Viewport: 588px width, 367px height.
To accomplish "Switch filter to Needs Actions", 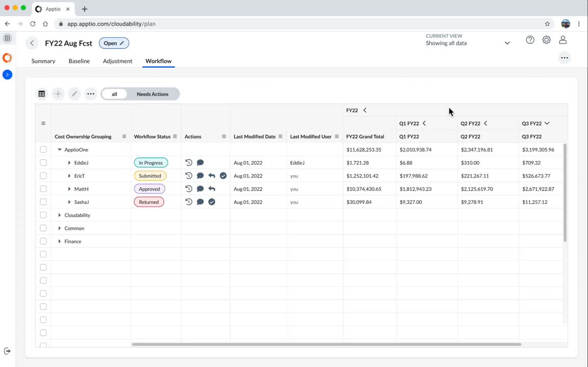I will click(x=153, y=94).
